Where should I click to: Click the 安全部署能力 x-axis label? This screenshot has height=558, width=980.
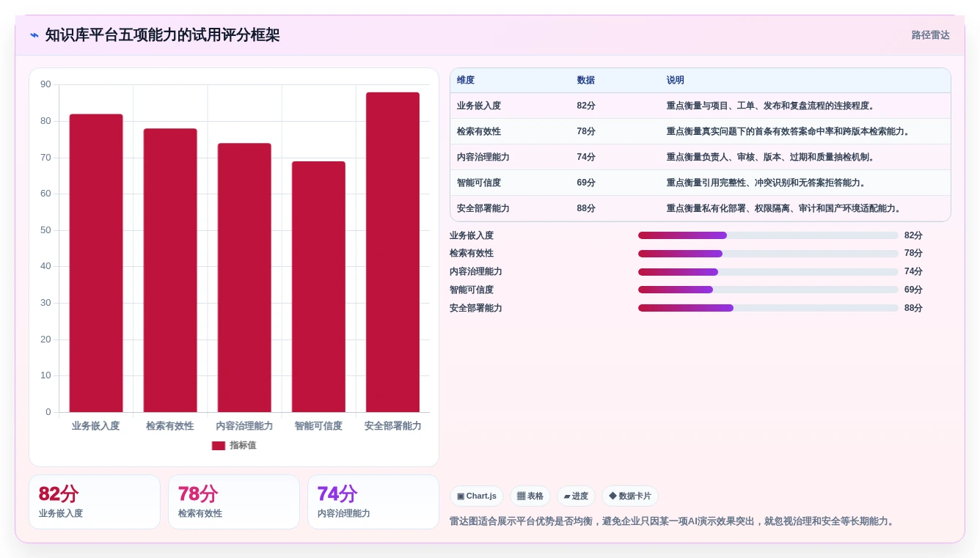(392, 426)
